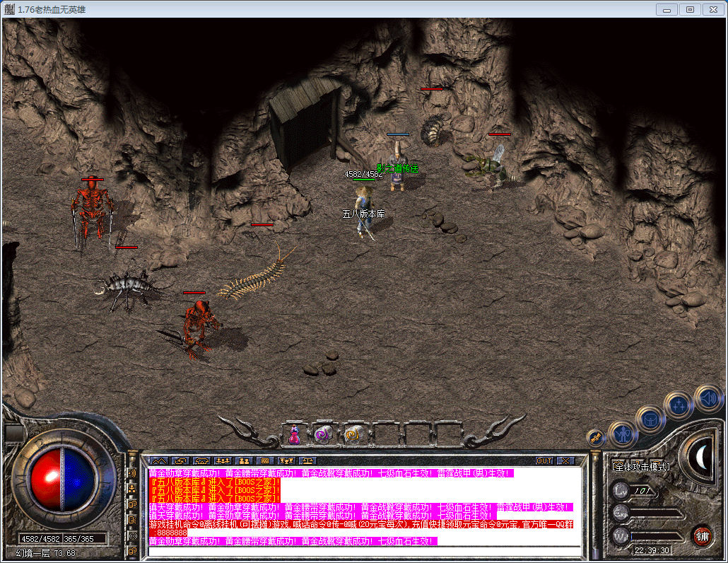Click the trade exchange icon in chat toolbar
This screenshot has width=728, height=563.
[x=180, y=461]
